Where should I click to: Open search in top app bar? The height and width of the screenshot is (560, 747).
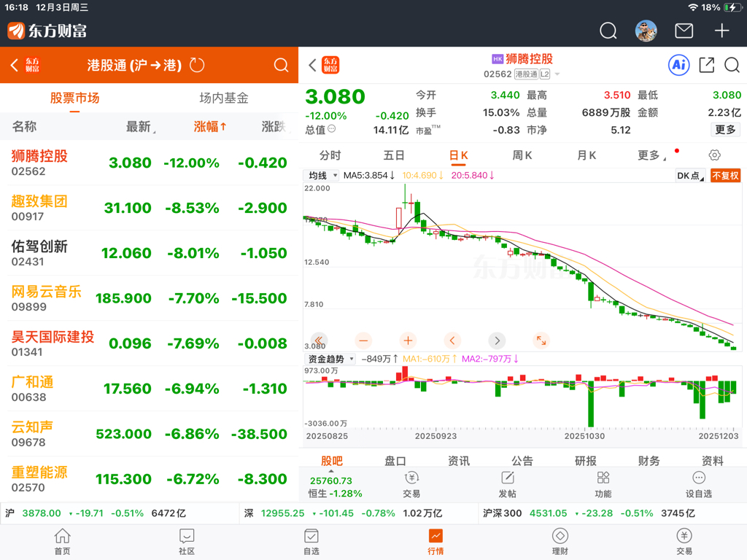tap(608, 31)
